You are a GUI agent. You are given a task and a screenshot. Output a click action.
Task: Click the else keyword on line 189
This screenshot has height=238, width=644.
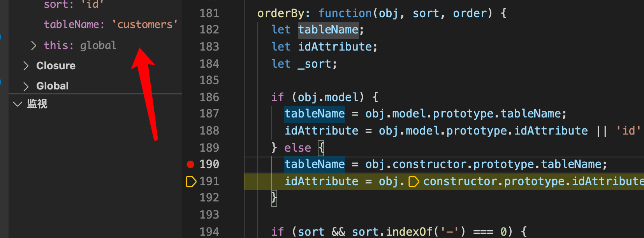click(297, 148)
